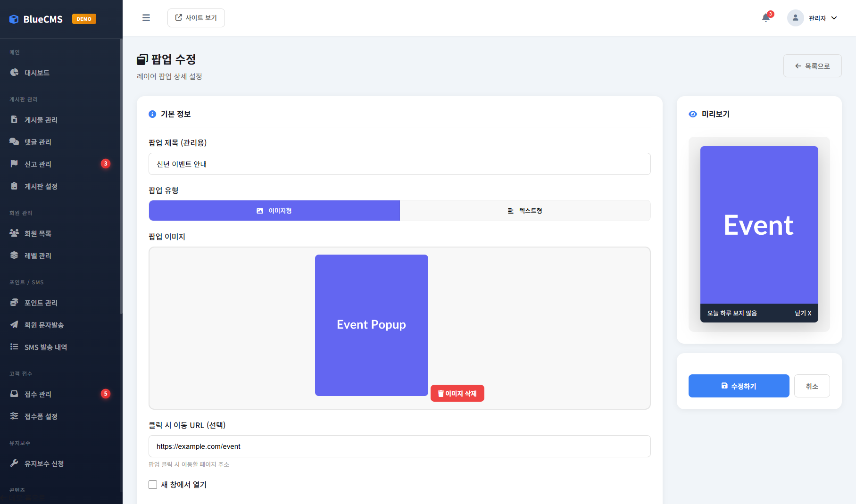
Task: Click the hamburger menu toggle icon
Action: (x=146, y=18)
